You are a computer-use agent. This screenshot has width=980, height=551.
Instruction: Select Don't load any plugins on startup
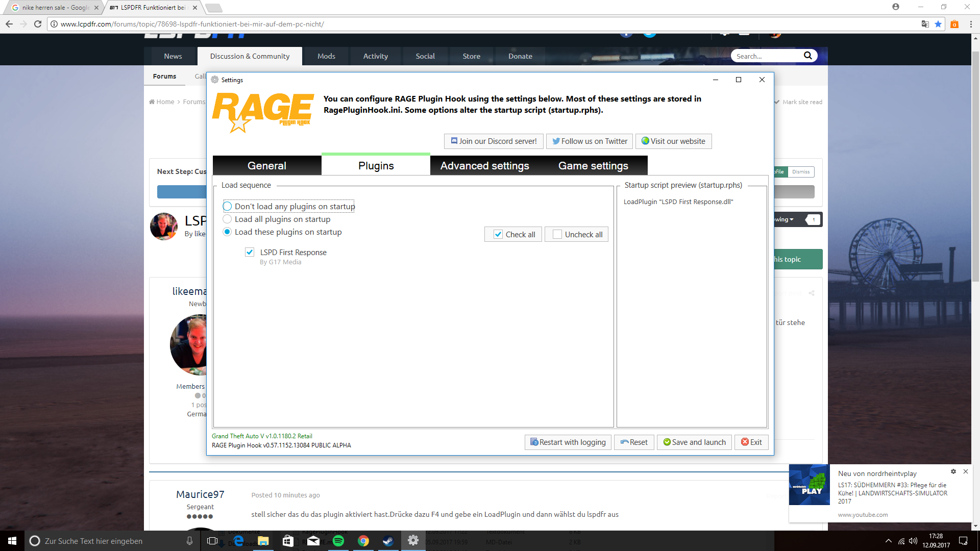(228, 207)
